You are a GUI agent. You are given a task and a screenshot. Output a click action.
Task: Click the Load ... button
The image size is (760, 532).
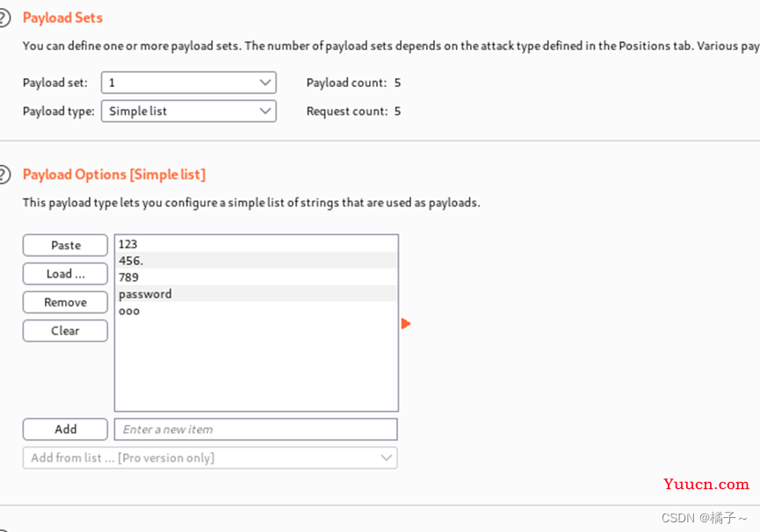[65, 274]
